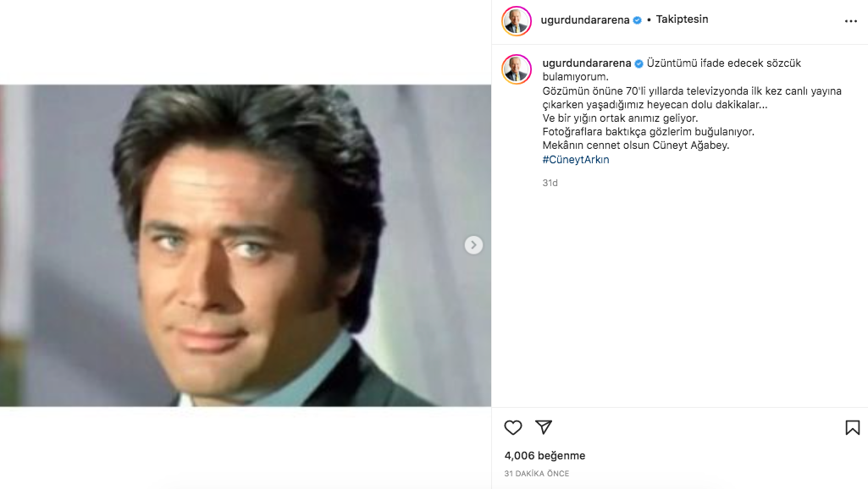This screenshot has width=868, height=489.
Task: Click the caption line 'Fotoğraflara baktıkça gözlerim buğulanıyor'
Action: pyautogui.click(x=648, y=132)
